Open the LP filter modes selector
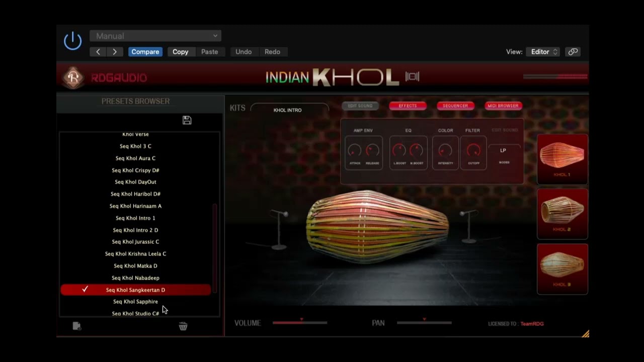 [503, 150]
